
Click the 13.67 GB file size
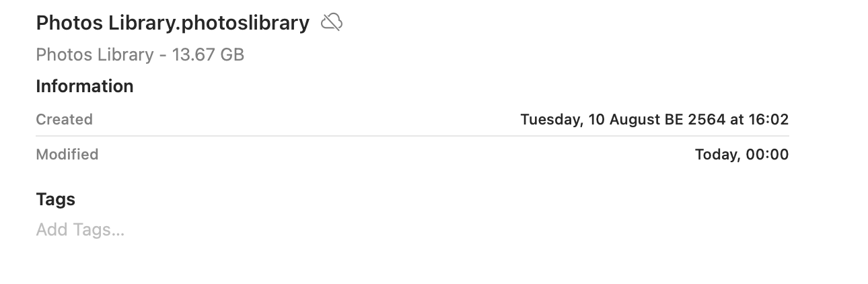208,55
